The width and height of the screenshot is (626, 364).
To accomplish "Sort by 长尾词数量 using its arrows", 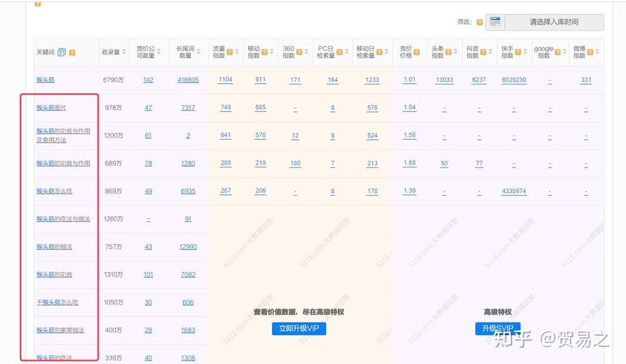I will click(x=198, y=52).
